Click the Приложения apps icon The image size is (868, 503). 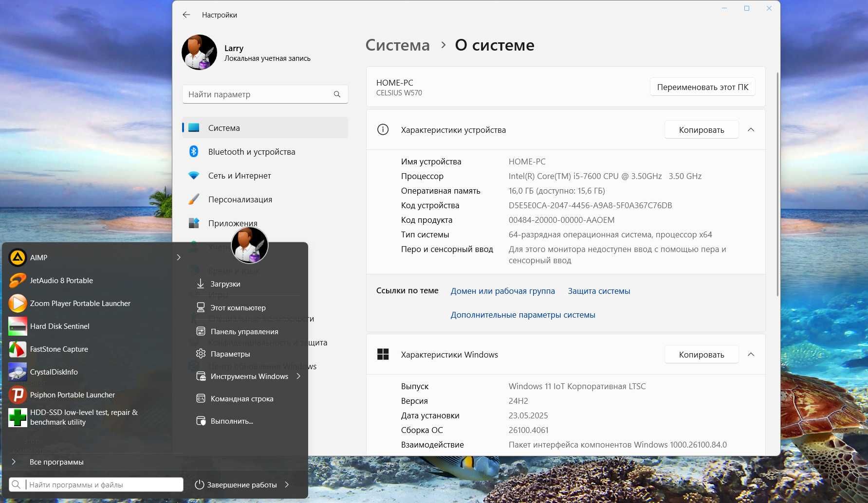194,223
